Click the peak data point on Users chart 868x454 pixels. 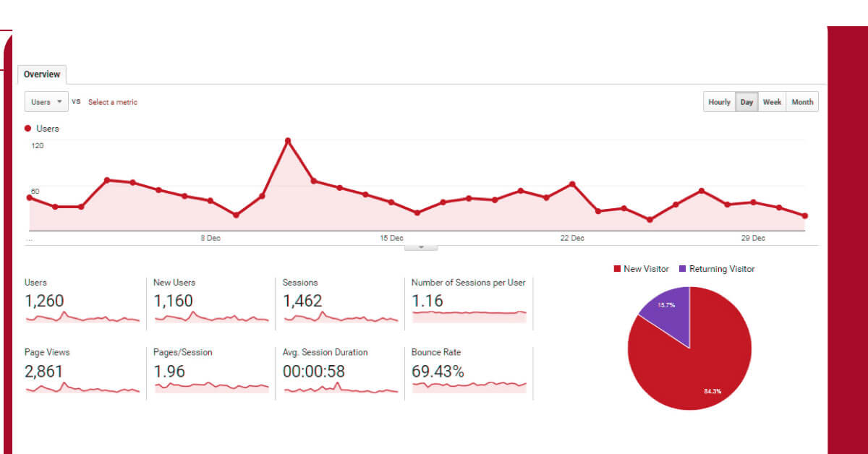point(288,141)
